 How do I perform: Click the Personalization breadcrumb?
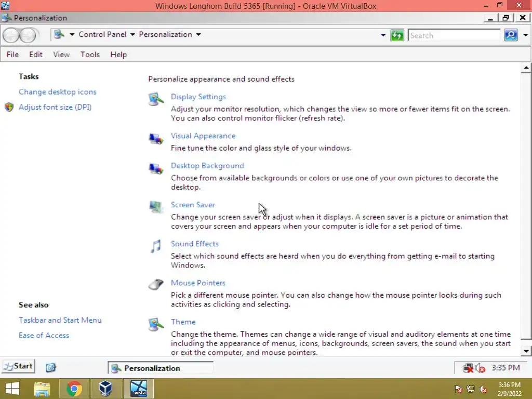tap(165, 34)
